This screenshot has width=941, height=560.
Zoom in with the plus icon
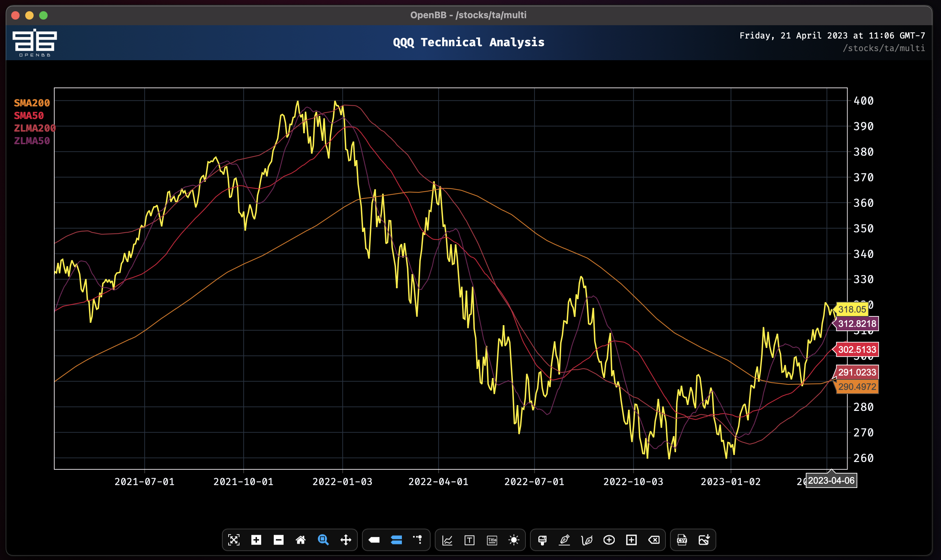256,540
